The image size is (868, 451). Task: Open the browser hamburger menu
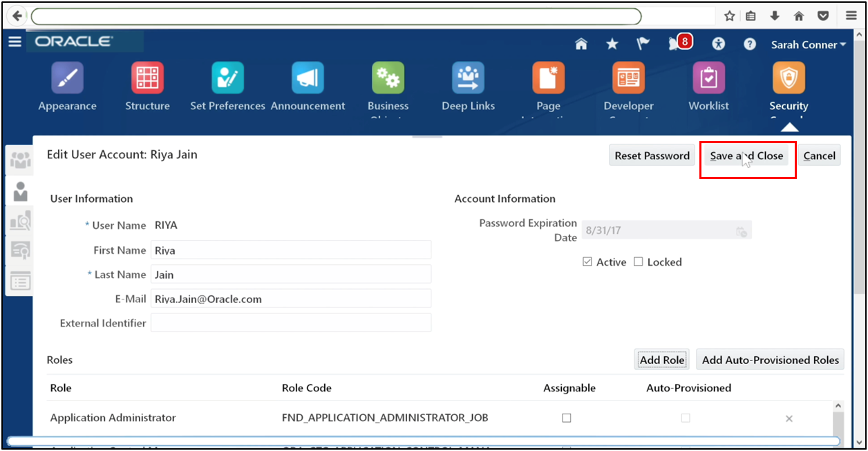pyautogui.click(x=851, y=15)
